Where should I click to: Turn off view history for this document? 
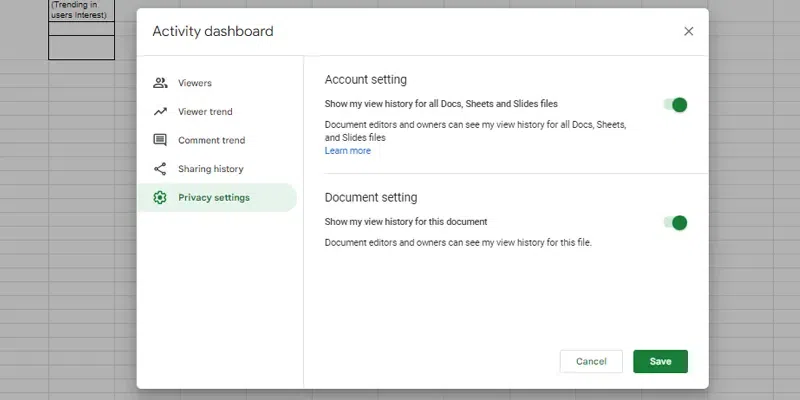(676, 222)
